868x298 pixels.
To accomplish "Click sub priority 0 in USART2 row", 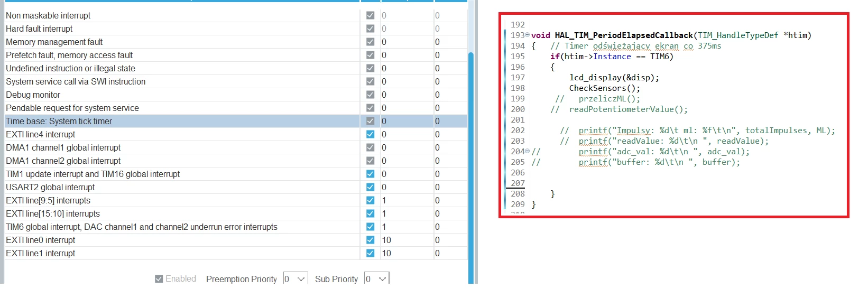I will (x=437, y=187).
